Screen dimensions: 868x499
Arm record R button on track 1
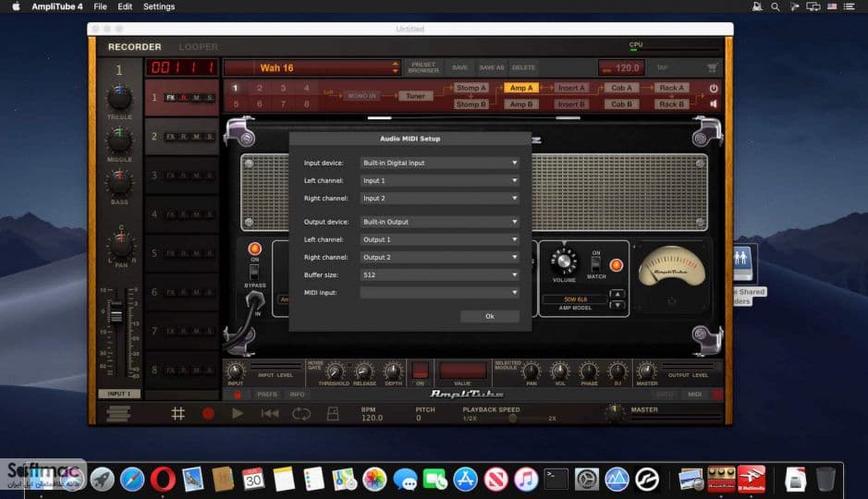coord(184,97)
